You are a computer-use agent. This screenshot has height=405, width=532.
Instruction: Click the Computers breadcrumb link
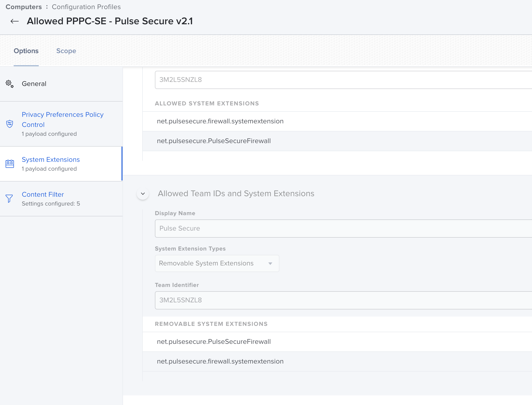click(24, 7)
